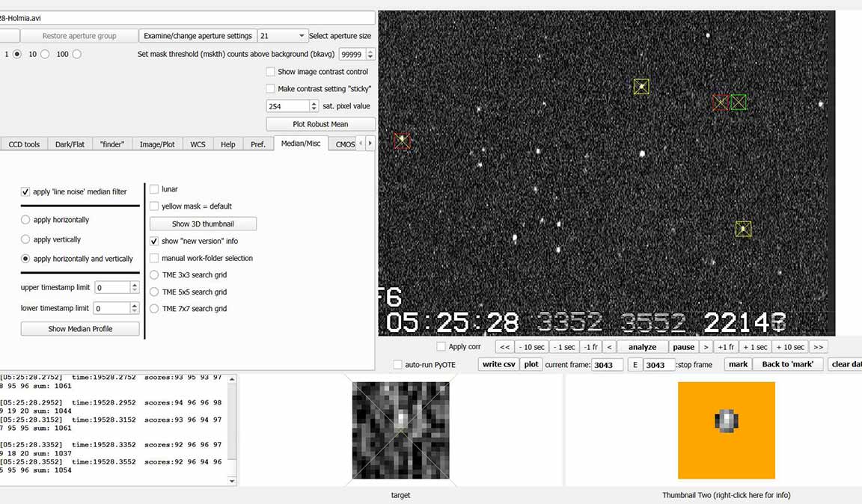Step back 10 seconds
Screen dimensions: 862x504
click(x=531, y=347)
